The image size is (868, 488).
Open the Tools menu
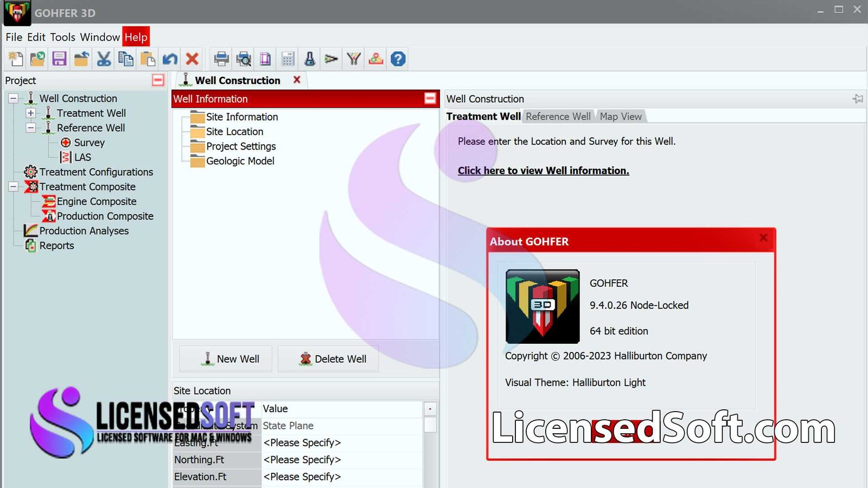(63, 37)
